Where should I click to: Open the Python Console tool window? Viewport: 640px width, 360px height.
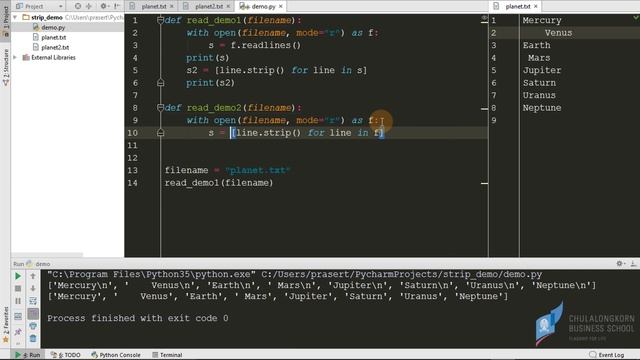click(x=116, y=355)
